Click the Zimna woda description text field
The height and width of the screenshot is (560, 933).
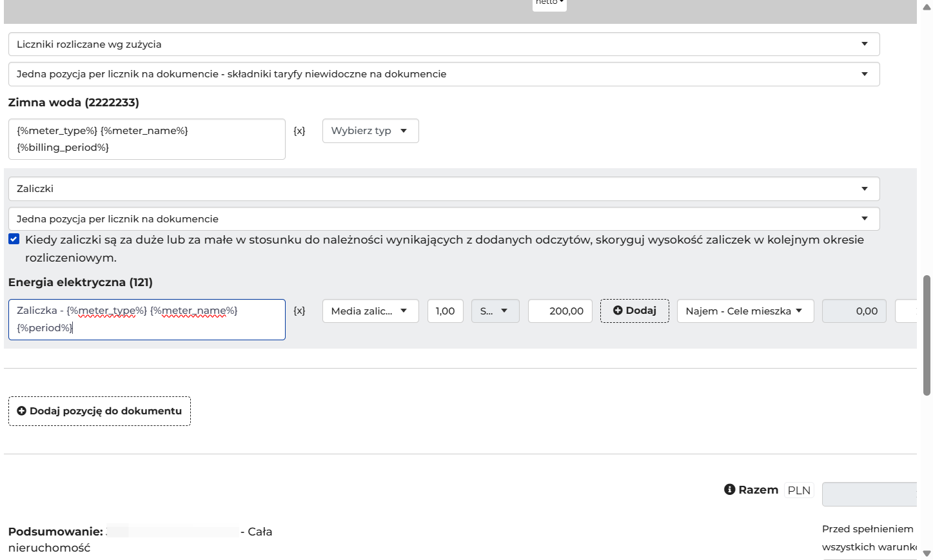tap(147, 139)
